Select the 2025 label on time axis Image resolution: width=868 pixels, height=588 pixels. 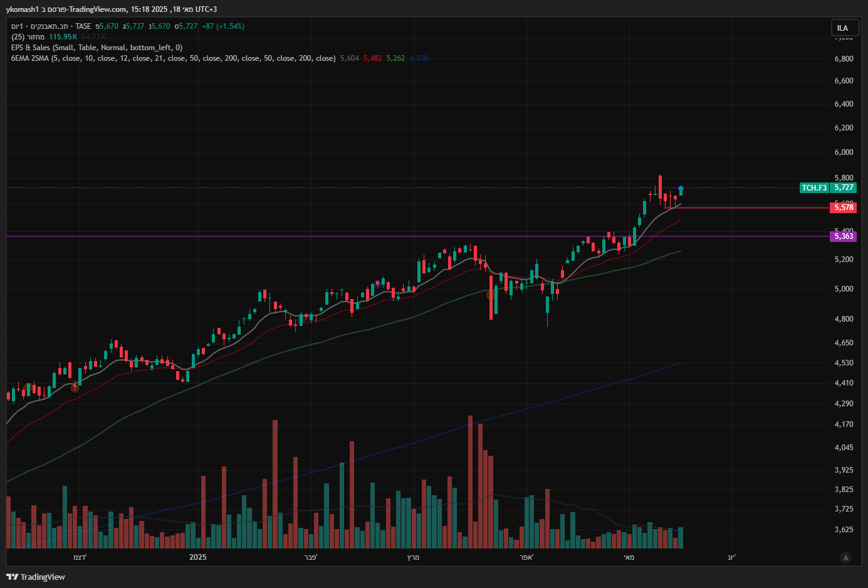pyautogui.click(x=197, y=557)
